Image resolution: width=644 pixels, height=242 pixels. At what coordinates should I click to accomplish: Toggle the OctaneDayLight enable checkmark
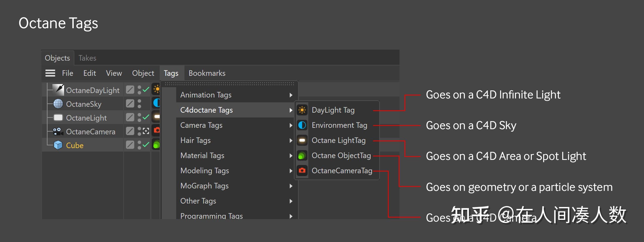tap(146, 90)
